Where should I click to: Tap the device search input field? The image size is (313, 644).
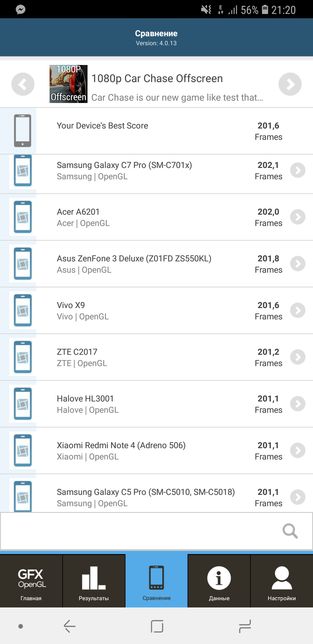point(139,531)
